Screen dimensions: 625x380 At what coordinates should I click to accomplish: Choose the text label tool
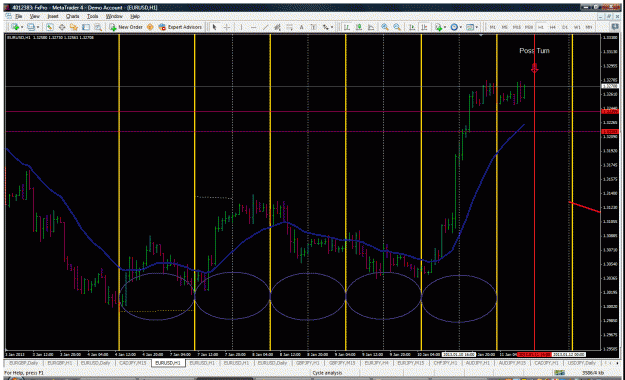(x=314, y=27)
